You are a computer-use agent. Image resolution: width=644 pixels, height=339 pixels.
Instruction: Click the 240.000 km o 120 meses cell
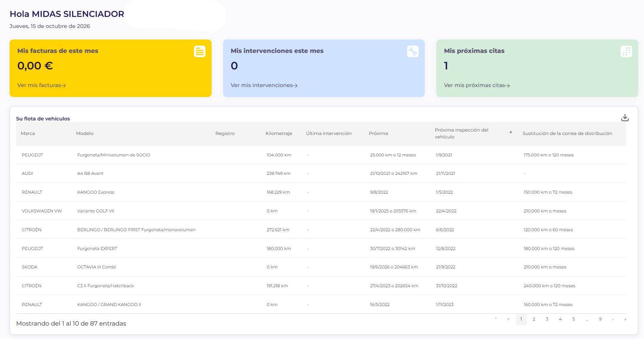549,286
